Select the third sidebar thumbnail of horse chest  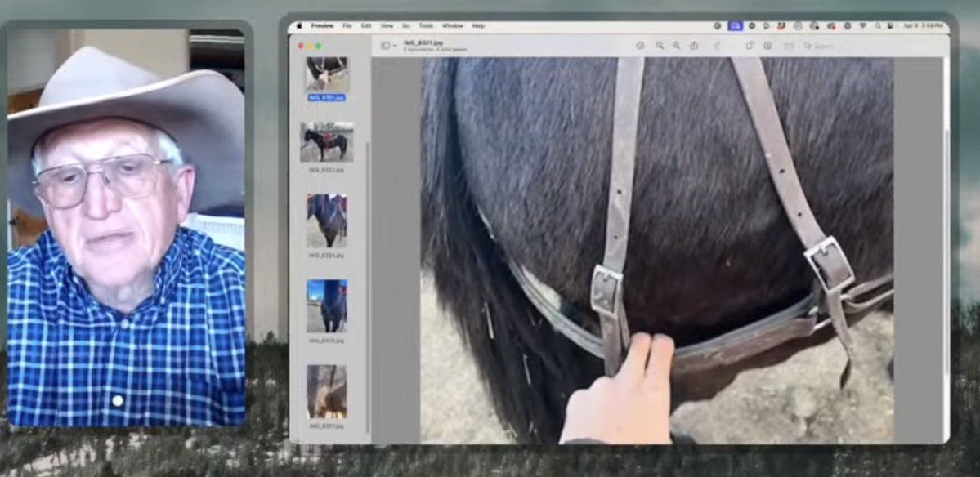tap(326, 221)
